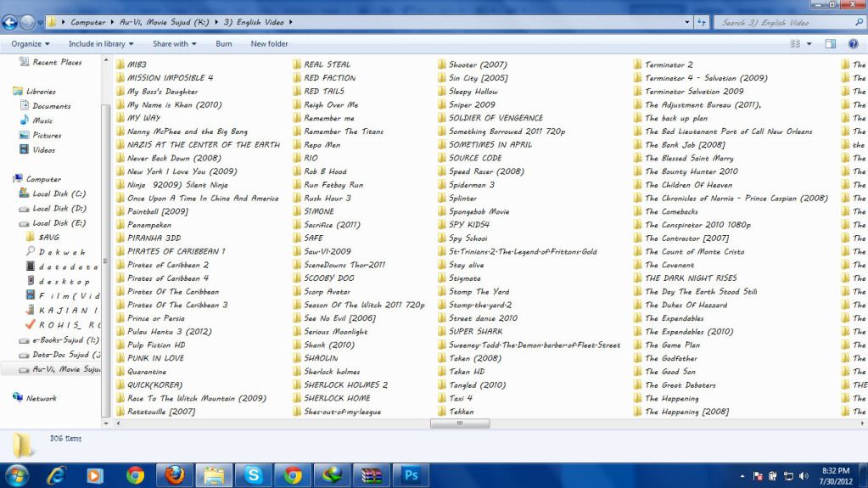Launch Internet Explorer from taskbar

click(x=56, y=475)
